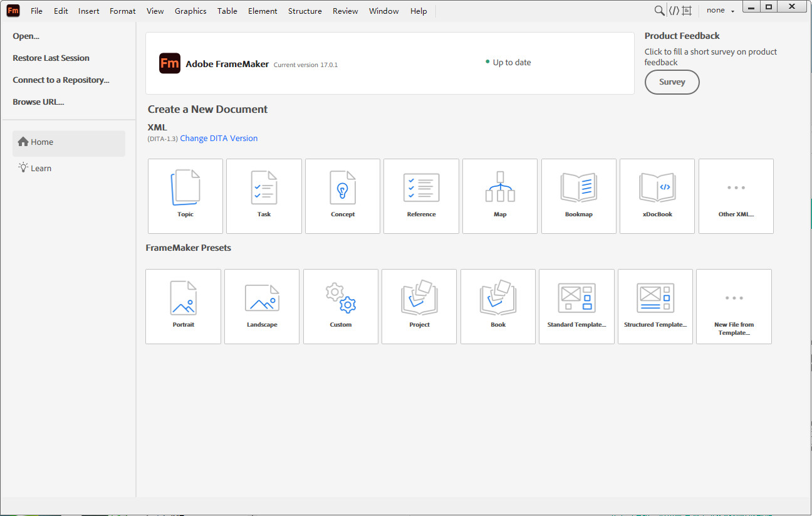812x516 pixels.
Task: Click Restore Last Session
Action: click(51, 58)
